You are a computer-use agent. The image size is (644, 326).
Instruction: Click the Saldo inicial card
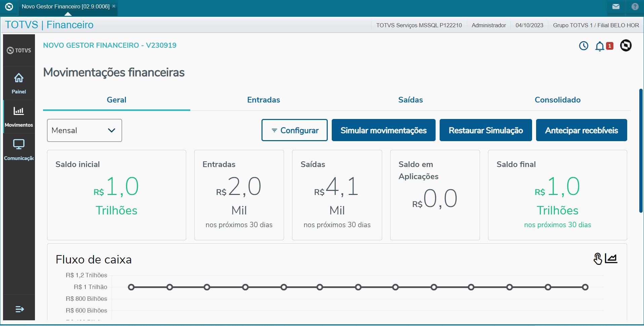click(117, 195)
